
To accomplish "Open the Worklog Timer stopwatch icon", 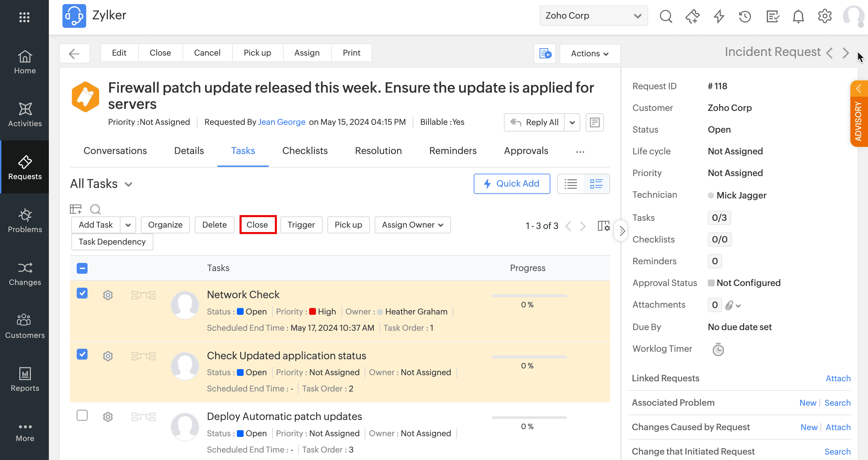I will [x=718, y=349].
